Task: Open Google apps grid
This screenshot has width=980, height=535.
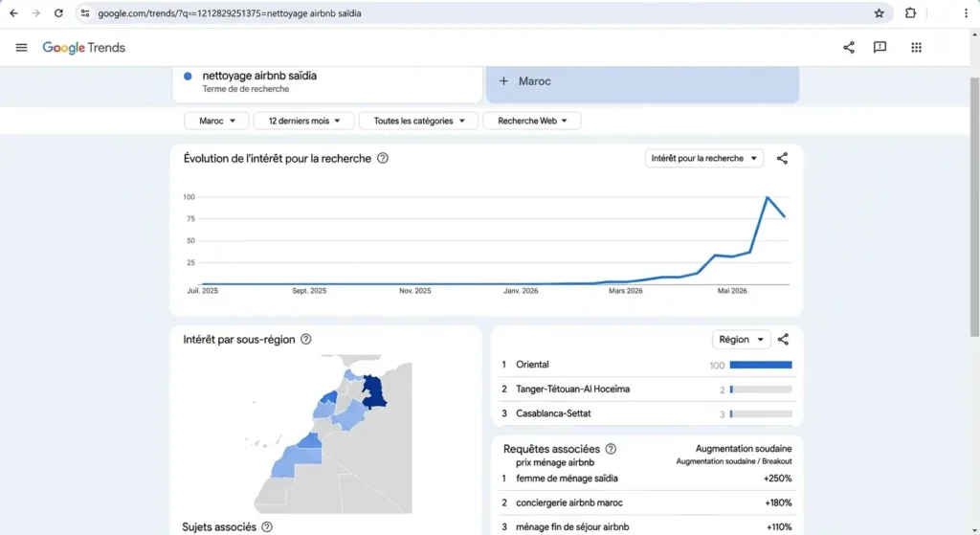Action: [916, 48]
